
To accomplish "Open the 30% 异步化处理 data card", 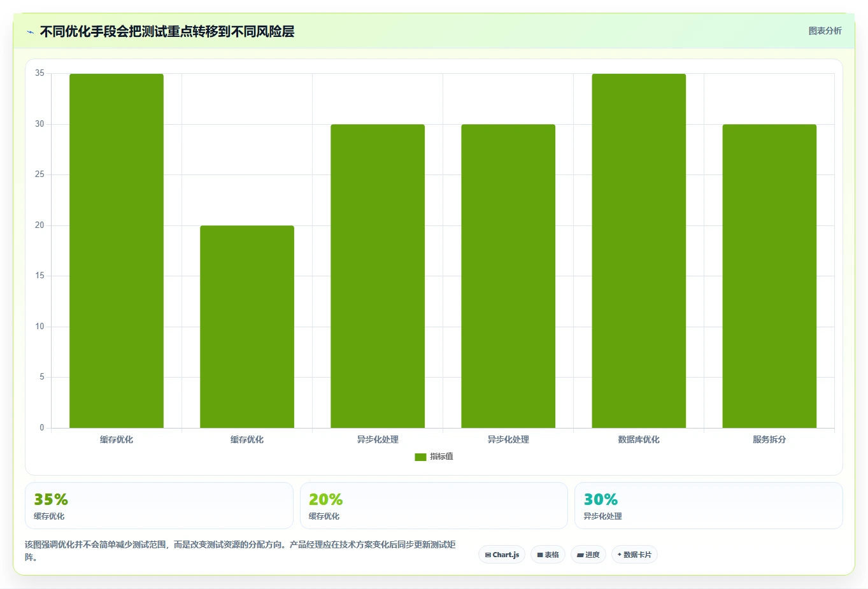I will [x=709, y=506].
